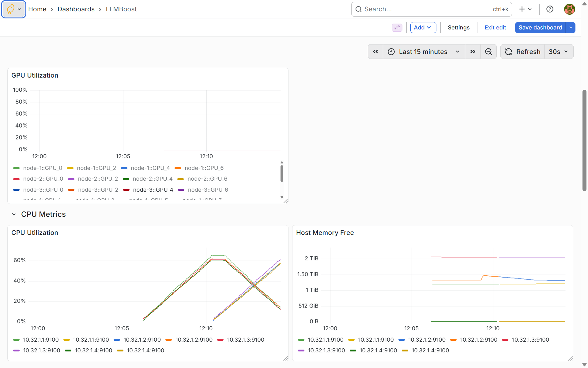Viewport: 588px width, 368px height.
Task: Open Home from the breadcrumb
Action: [37, 9]
